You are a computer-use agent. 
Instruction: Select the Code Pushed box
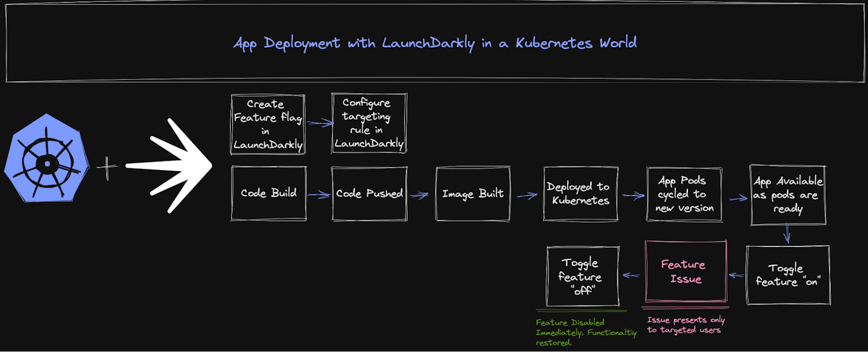369,194
